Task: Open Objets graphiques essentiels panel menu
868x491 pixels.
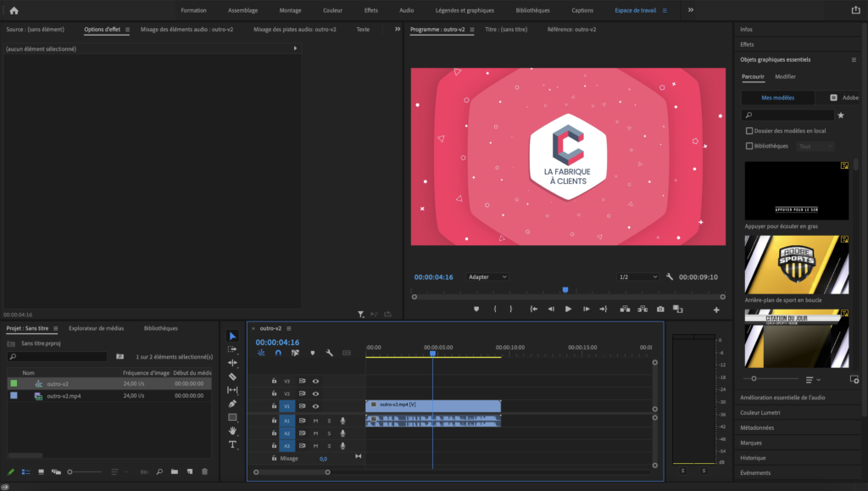Action: coord(854,59)
